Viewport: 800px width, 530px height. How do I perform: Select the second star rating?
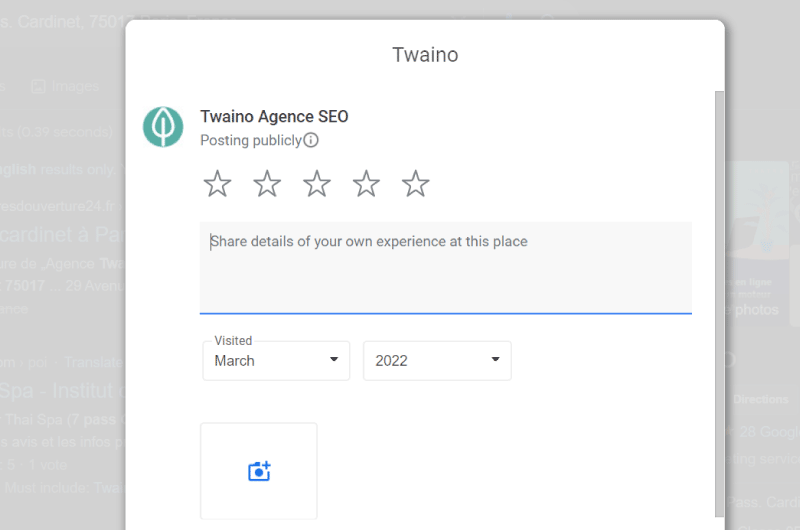click(267, 184)
